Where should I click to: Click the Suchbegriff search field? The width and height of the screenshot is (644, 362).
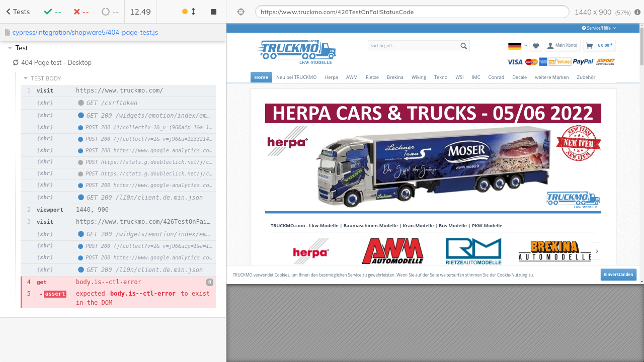[x=413, y=46]
